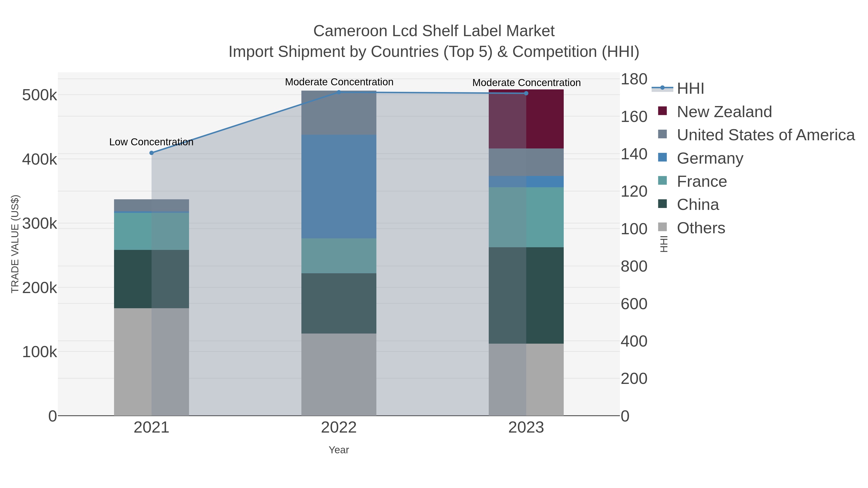Screen dimensions: 868x488
Task: Click the France segment in 2023 bar
Action: coord(526,217)
